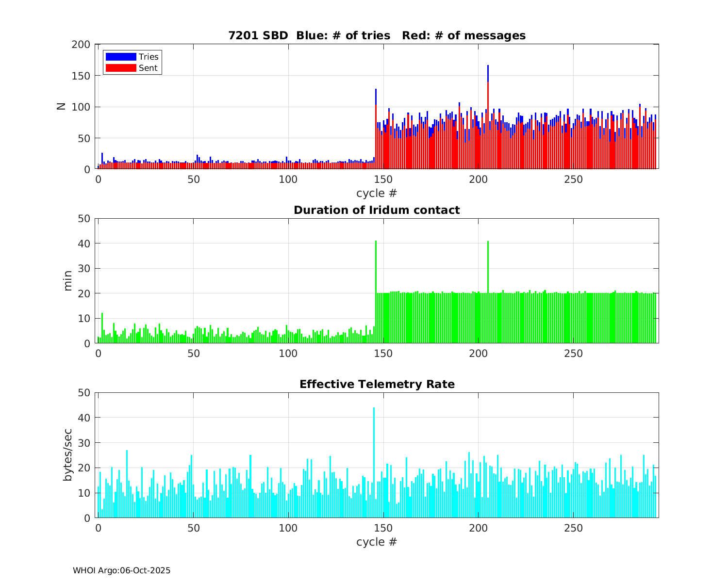Image resolution: width=728 pixels, height=582 pixels.
Task: Click the "Duration of Iridum contact" title
Action: (377, 210)
